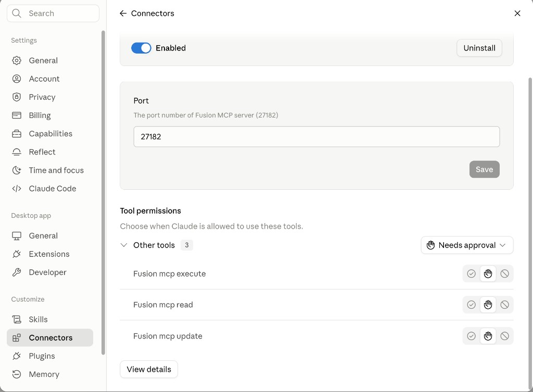Set Fusion mcp execute to always allow
533x392 pixels.
(471, 273)
